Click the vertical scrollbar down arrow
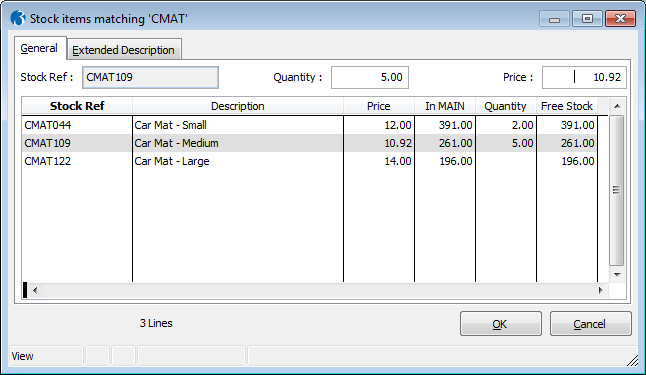 pos(617,274)
